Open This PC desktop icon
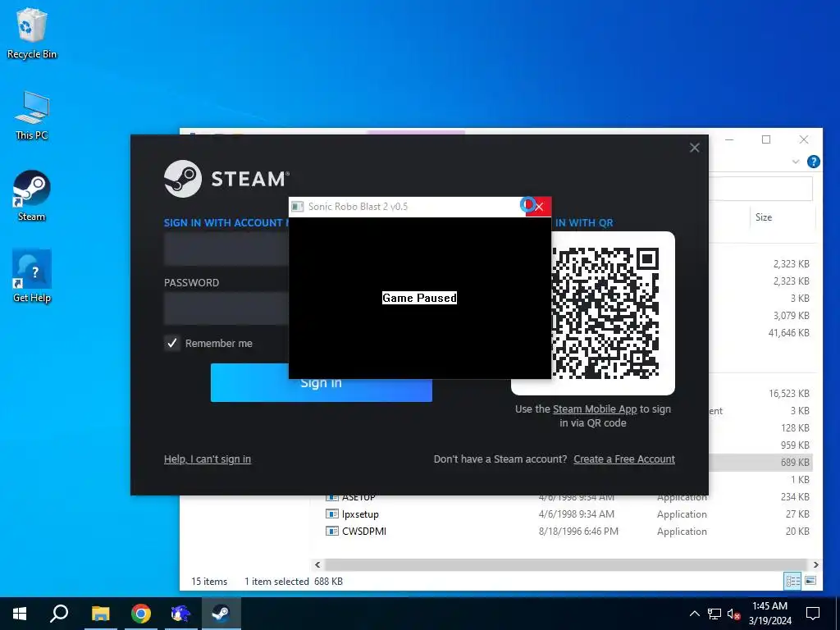 click(31, 115)
